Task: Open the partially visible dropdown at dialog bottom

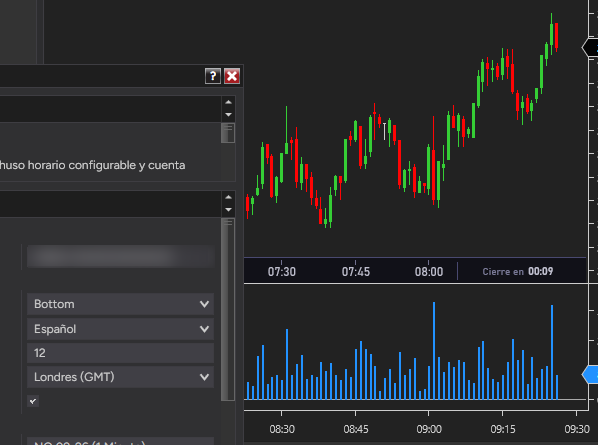Action: click(x=121, y=441)
